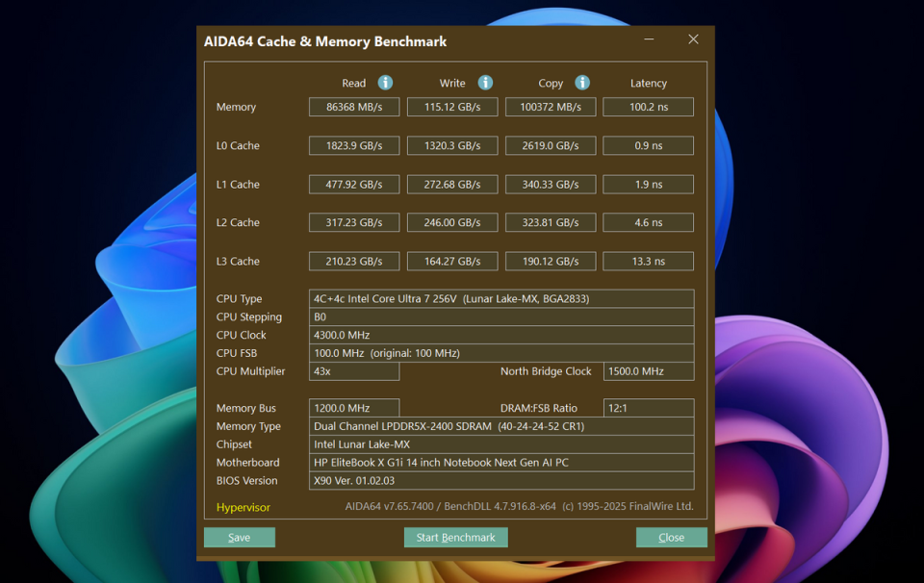Select Memory copy value 100372 MB/s
The image size is (924, 583).
551,107
